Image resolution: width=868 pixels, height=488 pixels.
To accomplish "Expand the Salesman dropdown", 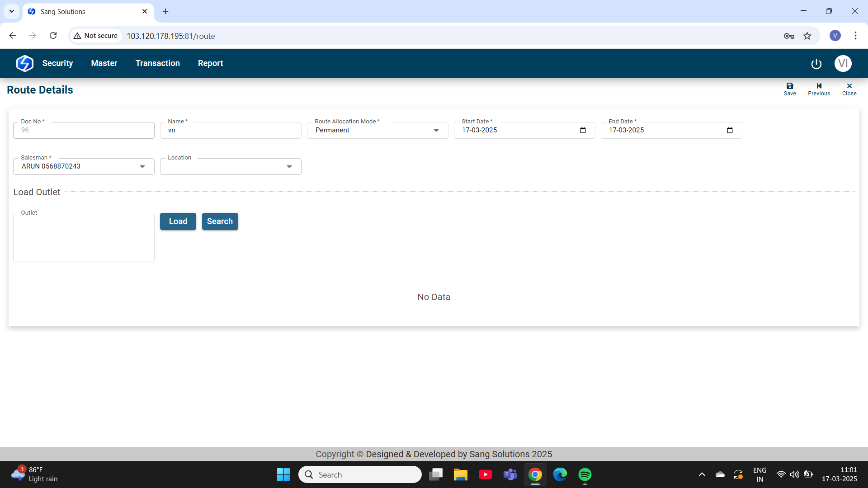I will [x=142, y=167].
